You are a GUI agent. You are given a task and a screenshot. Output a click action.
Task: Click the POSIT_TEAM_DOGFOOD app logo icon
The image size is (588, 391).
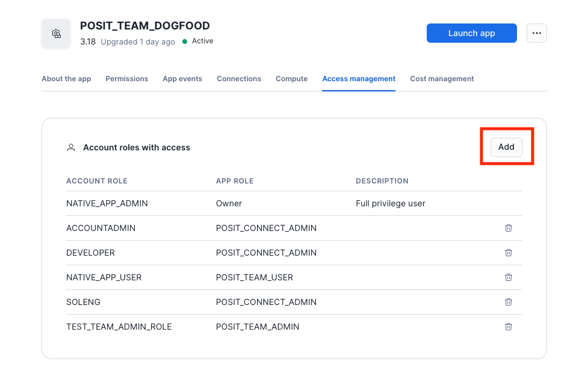(x=56, y=34)
